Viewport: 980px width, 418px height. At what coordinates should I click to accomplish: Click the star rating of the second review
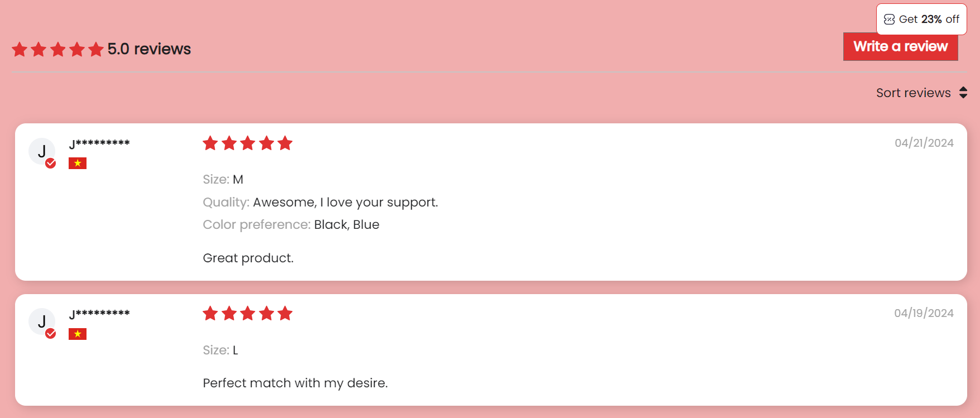(248, 314)
